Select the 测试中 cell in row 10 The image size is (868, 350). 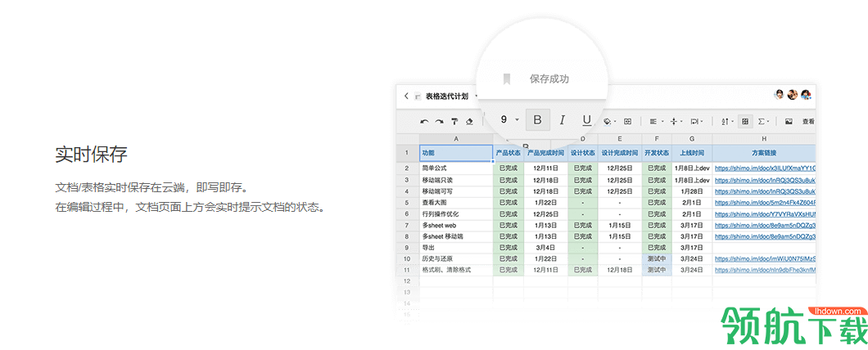(x=657, y=258)
